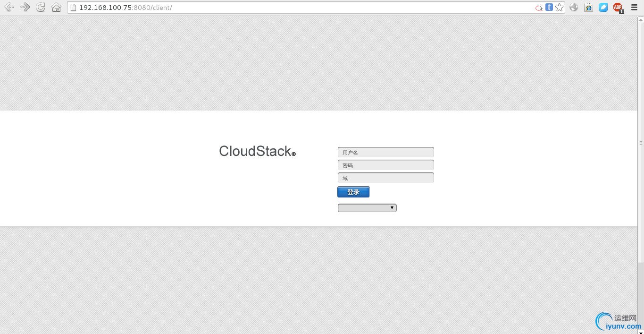The height and width of the screenshot is (334, 644).
Task: Click the 登录 login button
Action: point(353,192)
